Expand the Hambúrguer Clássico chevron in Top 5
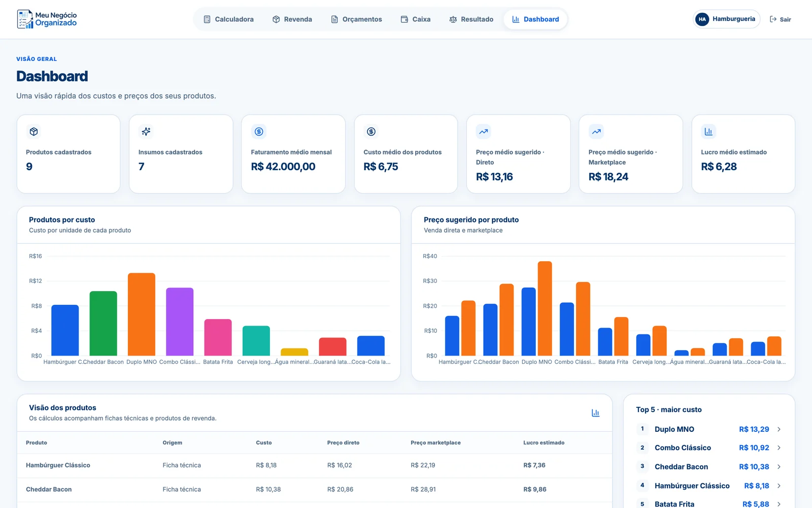Screen dimensions: 812x508 779,486
